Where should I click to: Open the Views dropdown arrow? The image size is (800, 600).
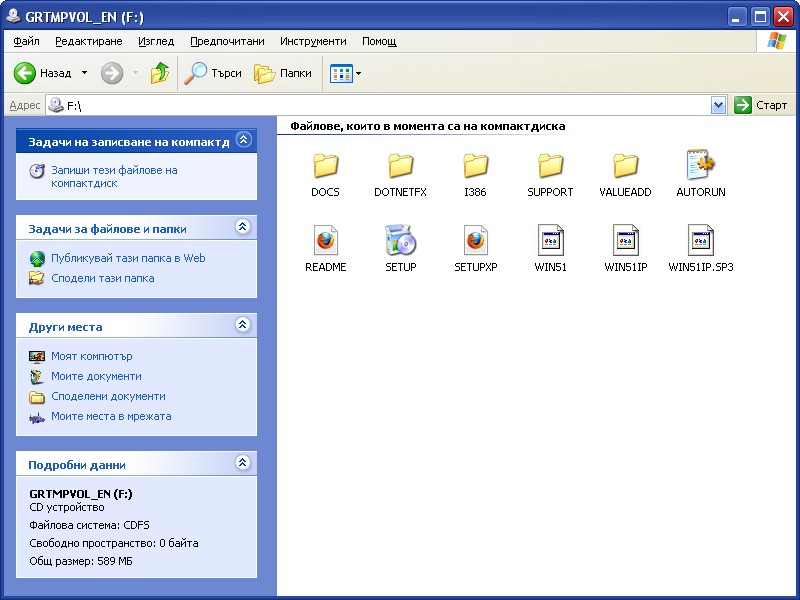(x=358, y=73)
